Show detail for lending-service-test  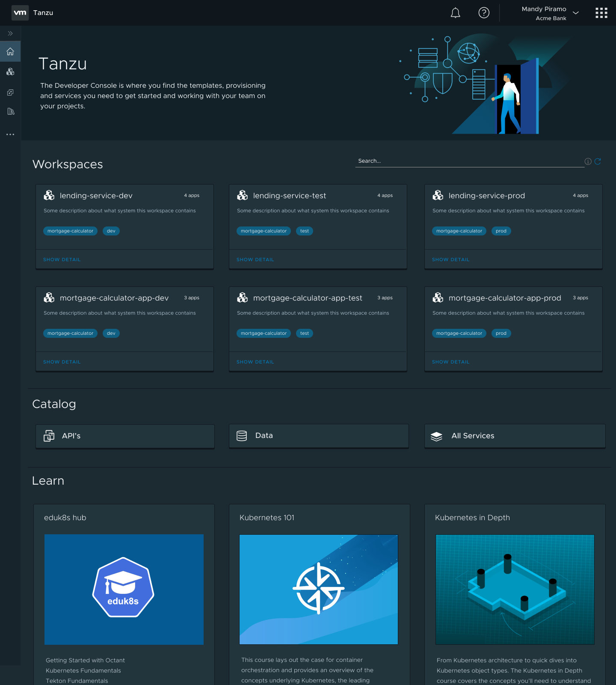[255, 259]
